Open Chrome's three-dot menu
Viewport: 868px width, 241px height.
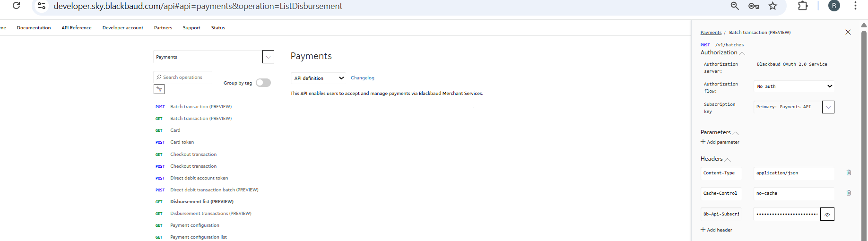[855, 6]
